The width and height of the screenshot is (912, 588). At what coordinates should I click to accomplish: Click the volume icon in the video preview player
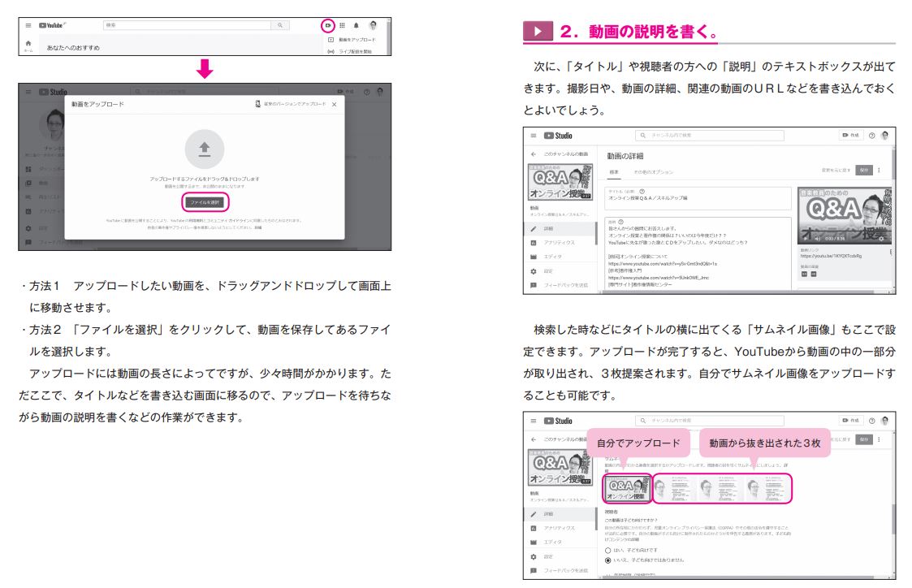pyautogui.click(x=817, y=239)
